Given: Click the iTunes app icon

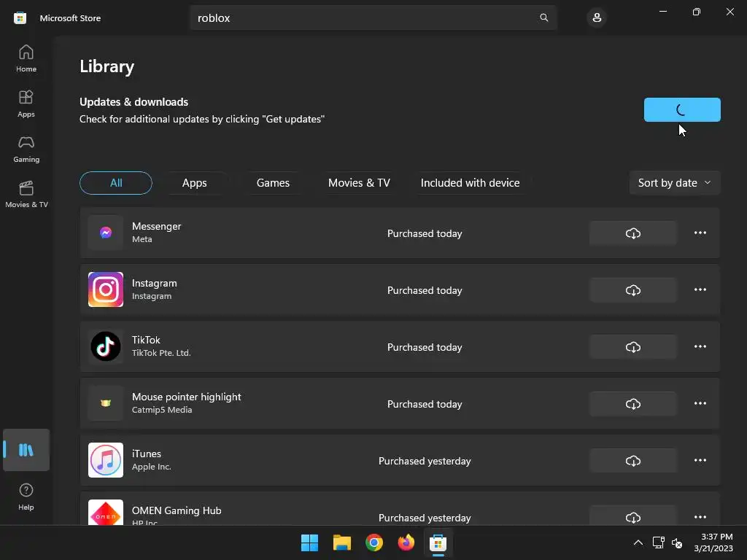Looking at the screenshot, I should coord(106,460).
